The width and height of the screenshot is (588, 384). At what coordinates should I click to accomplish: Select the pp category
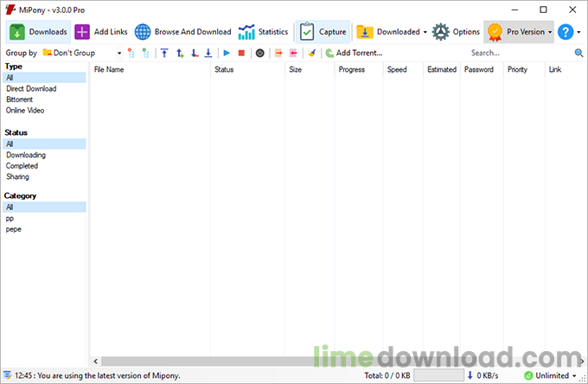[x=10, y=218]
